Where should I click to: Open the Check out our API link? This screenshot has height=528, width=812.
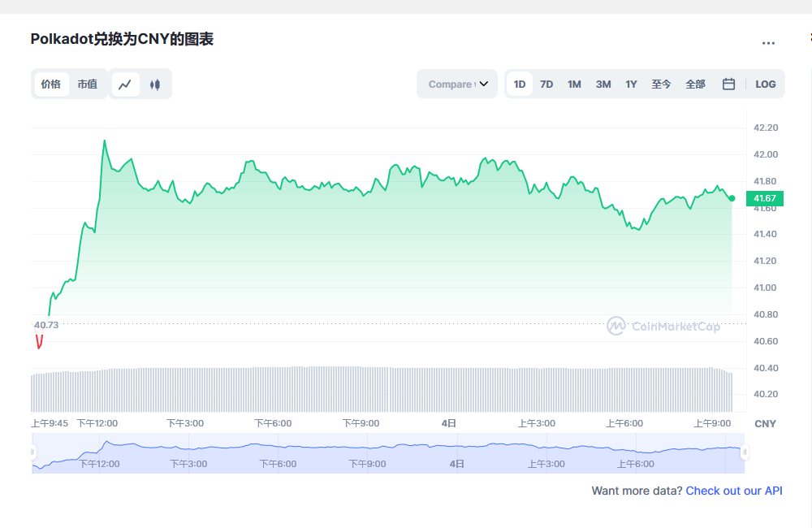pyautogui.click(x=734, y=491)
